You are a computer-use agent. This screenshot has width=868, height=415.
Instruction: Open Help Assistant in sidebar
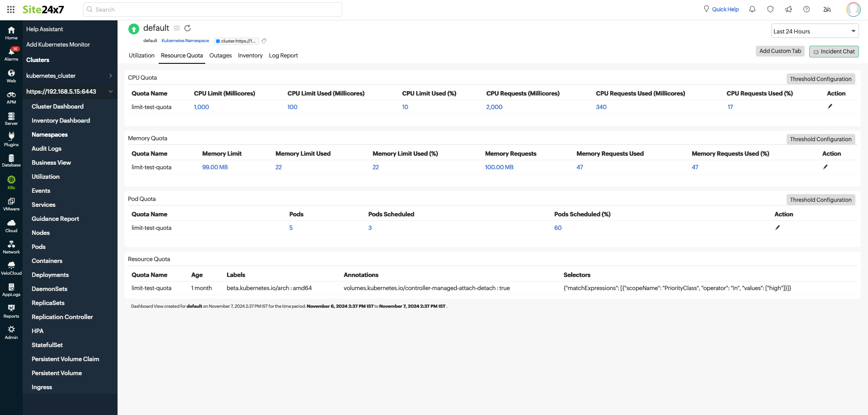pyautogui.click(x=44, y=29)
